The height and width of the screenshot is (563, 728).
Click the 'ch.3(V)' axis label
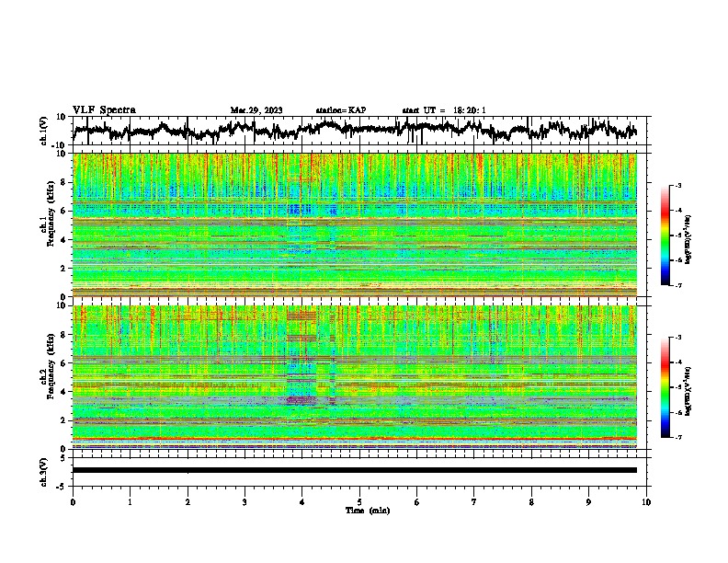tap(44, 472)
